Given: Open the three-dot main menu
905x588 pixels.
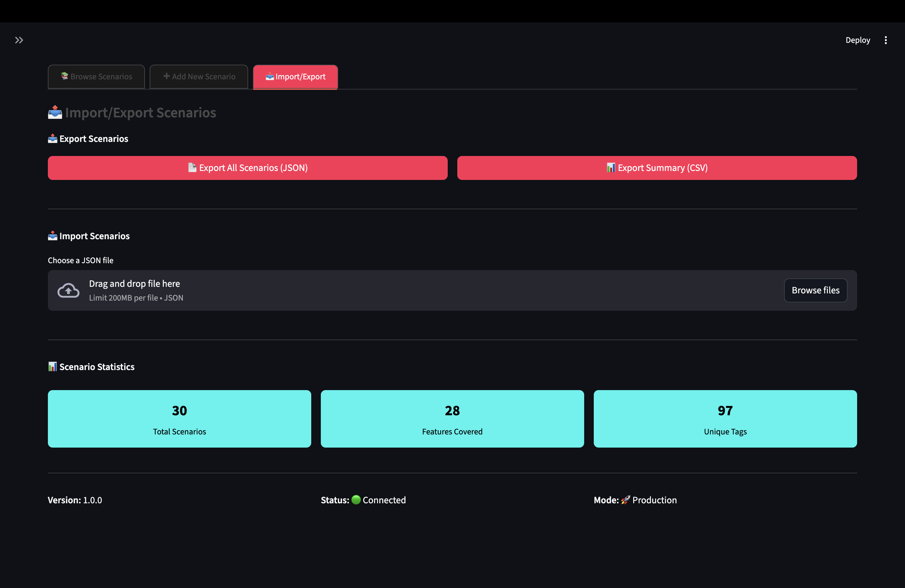Looking at the screenshot, I should (x=886, y=40).
